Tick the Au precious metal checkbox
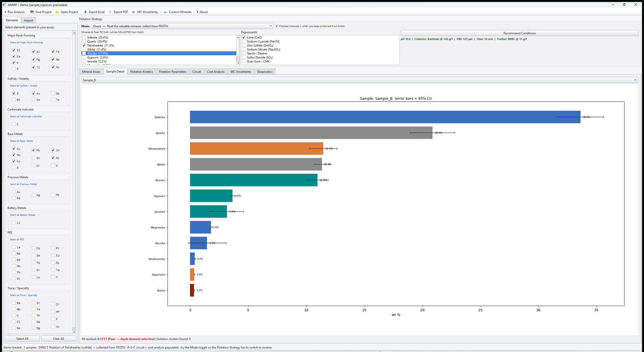644x352 pixels. click(x=14, y=192)
